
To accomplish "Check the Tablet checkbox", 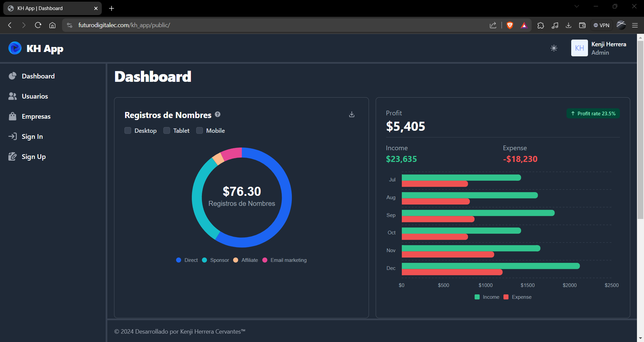I will [x=167, y=130].
